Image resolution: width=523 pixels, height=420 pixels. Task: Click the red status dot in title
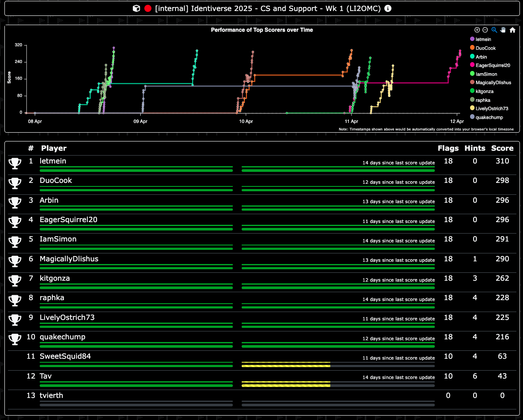(x=148, y=8)
